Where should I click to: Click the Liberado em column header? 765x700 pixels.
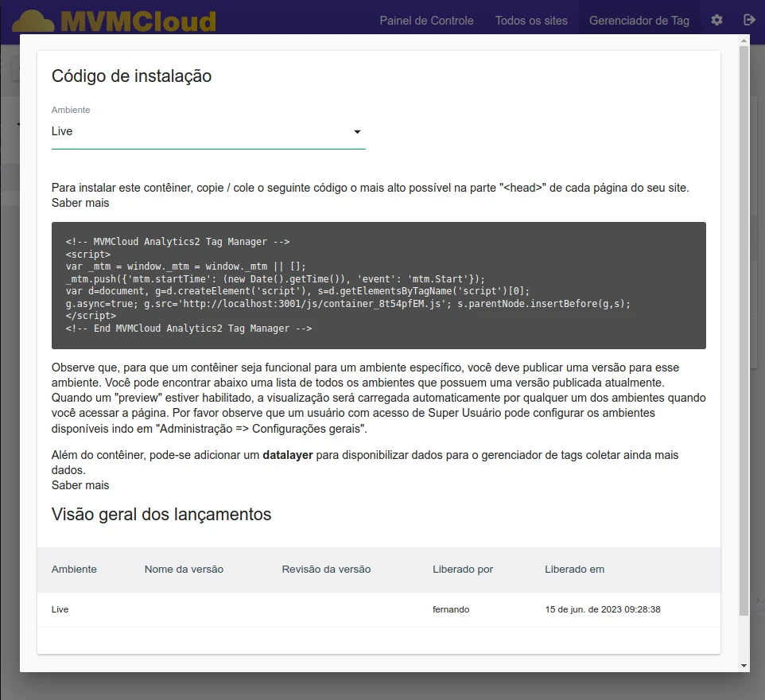(x=574, y=570)
